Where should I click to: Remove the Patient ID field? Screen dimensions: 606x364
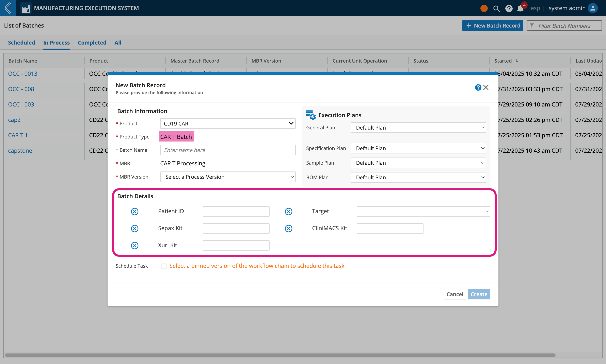tap(135, 211)
